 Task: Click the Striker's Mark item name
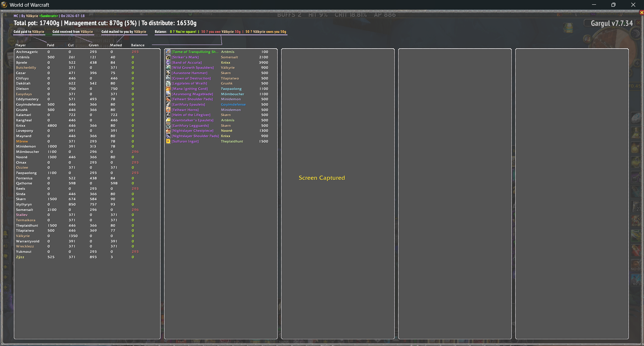pos(185,57)
